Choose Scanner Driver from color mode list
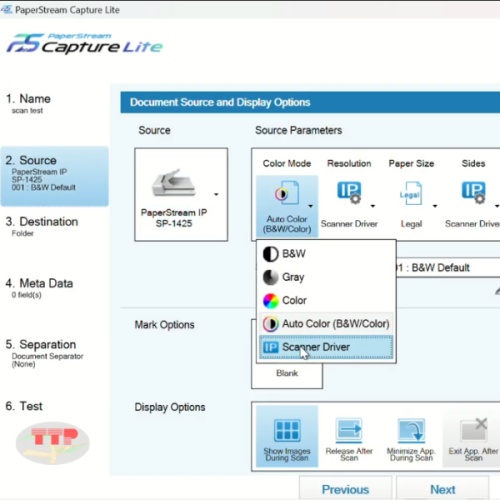The width and height of the screenshot is (500, 500). [x=326, y=347]
